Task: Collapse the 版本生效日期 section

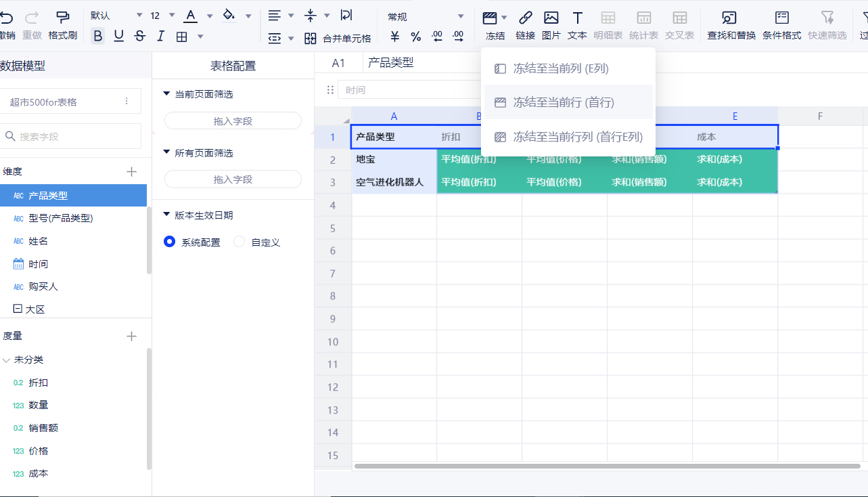Action: [167, 215]
